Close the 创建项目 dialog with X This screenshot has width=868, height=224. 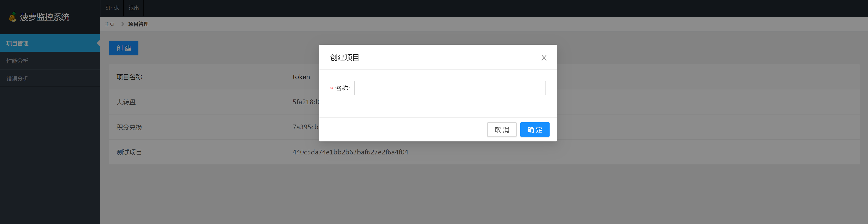coord(544,58)
